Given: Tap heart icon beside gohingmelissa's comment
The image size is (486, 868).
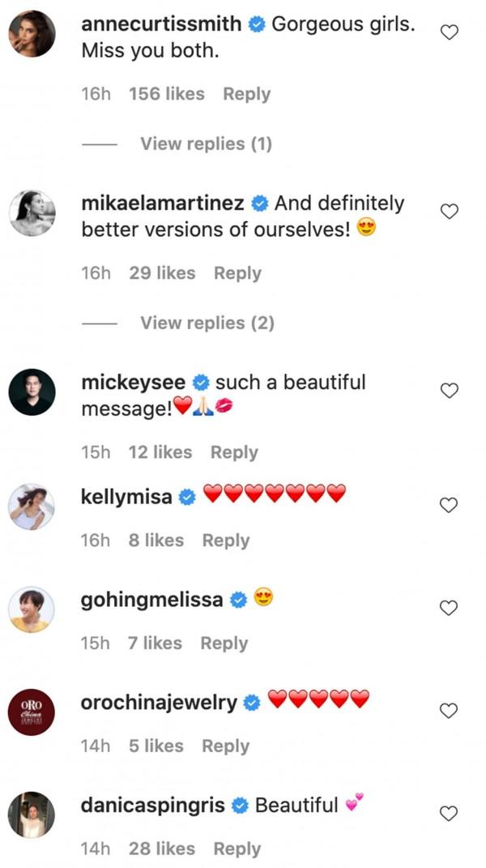Looking at the screenshot, I should click(449, 608).
